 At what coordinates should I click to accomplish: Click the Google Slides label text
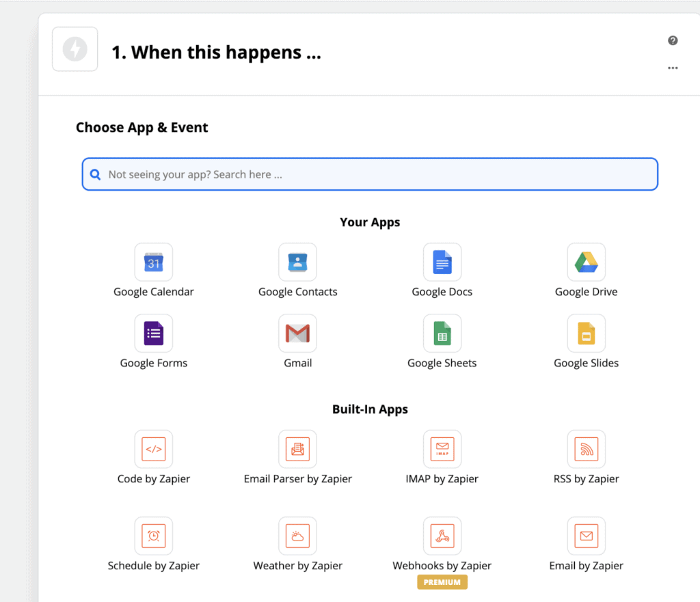(x=586, y=364)
